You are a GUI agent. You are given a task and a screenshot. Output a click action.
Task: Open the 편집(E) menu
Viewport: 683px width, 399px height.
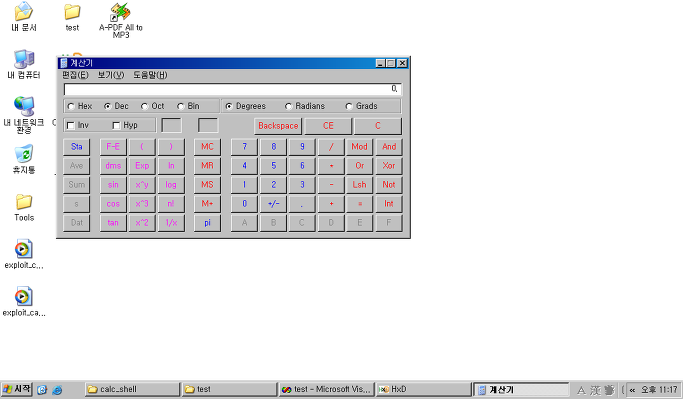click(75, 75)
